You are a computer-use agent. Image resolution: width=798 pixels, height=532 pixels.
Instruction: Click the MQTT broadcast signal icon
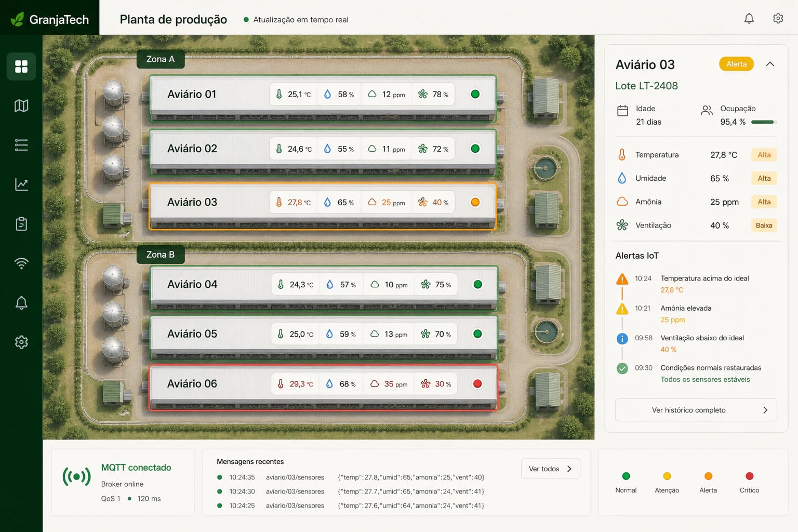pyautogui.click(x=76, y=476)
